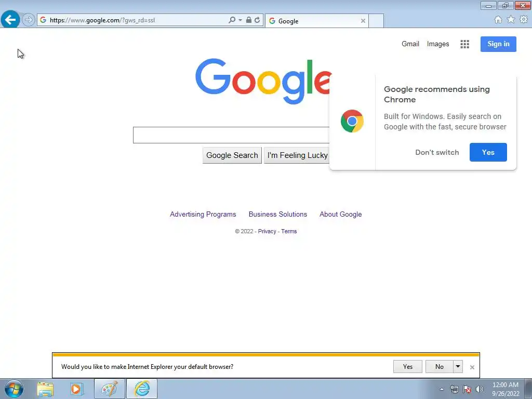The image size is (532, 399).
Task: Open the Images link
Action: 437,44
